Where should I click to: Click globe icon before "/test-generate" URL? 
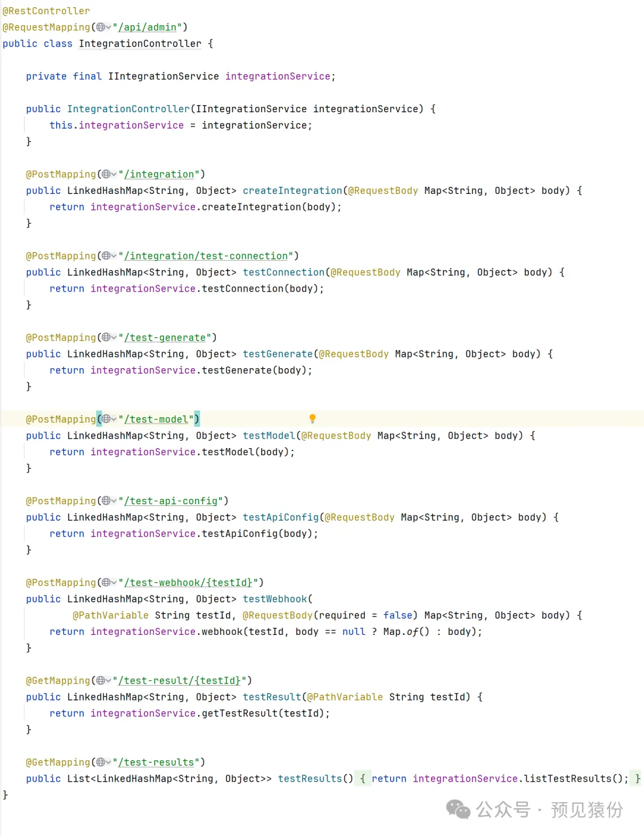[x=106, y=338]
